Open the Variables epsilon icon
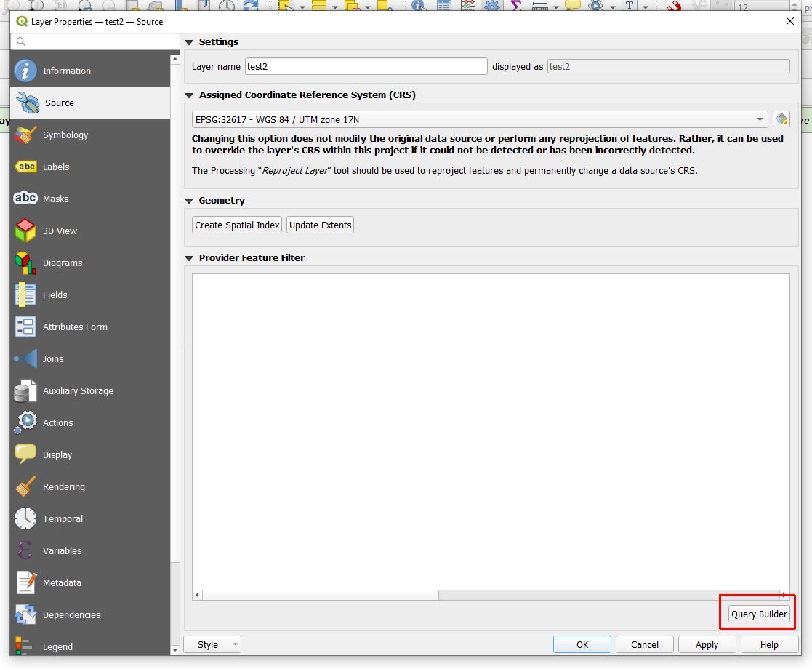This screenshot has height=669, width=812. 24,550
